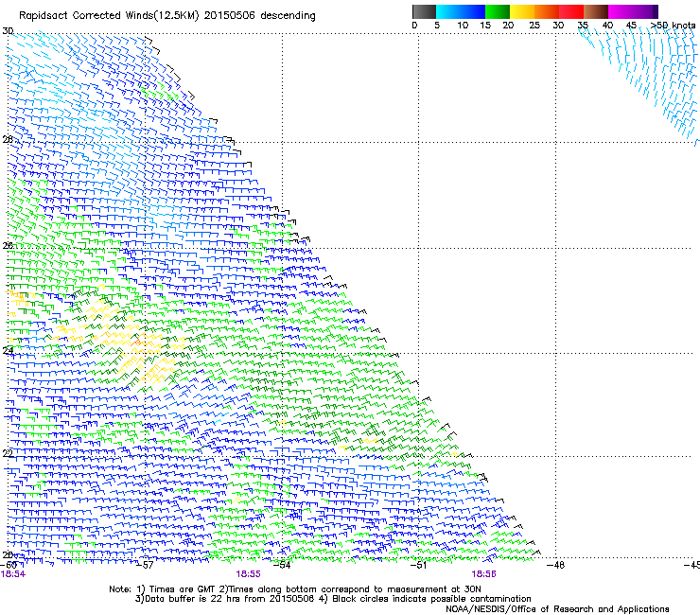
Task: Click the gray 0–5 knots color swatch
Action: pyautogui.click(x=424, y=11)
